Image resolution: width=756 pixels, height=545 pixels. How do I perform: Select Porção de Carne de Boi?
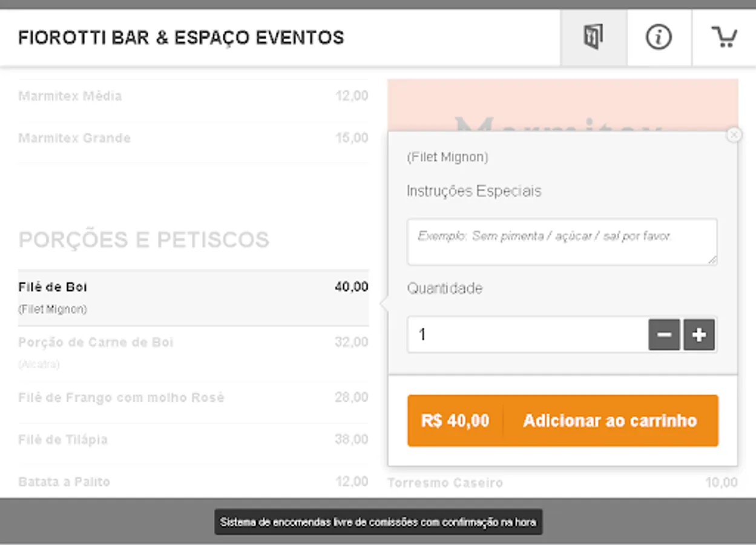[193, 354]
